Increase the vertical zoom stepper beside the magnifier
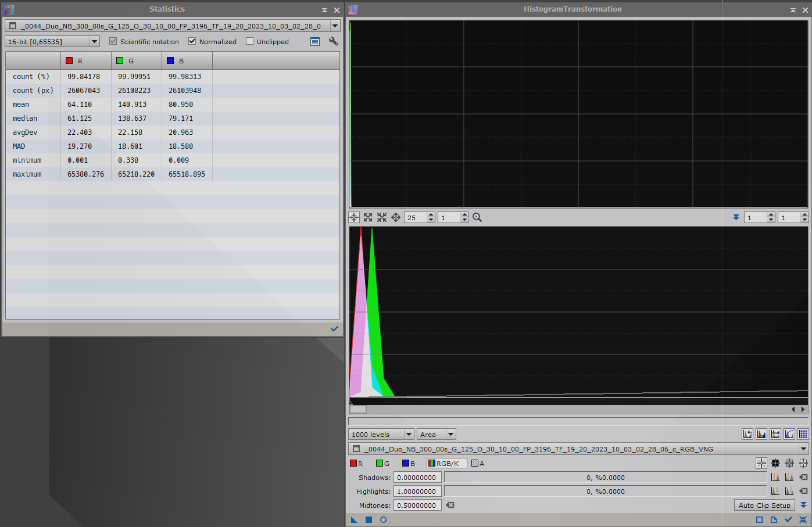Screen dimensions: 812x527 pos(464,214)
